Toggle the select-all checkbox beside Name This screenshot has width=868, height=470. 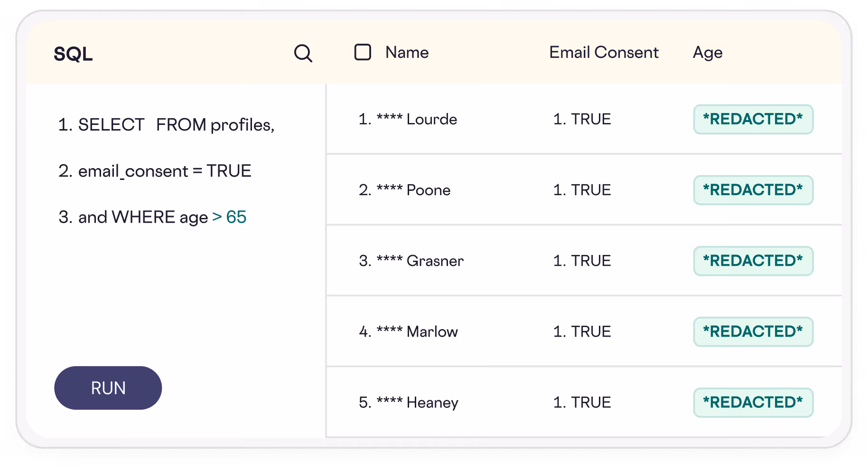tap(363, 52)
